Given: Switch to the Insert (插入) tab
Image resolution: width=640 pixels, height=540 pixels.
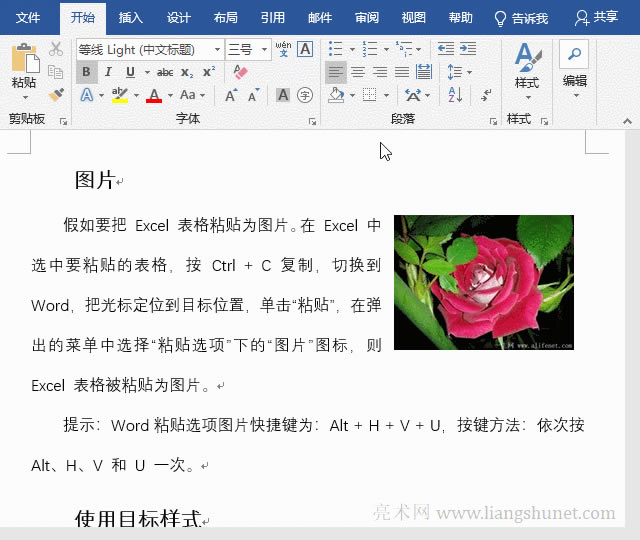Looking at the screenshot, I should [130, 17].
